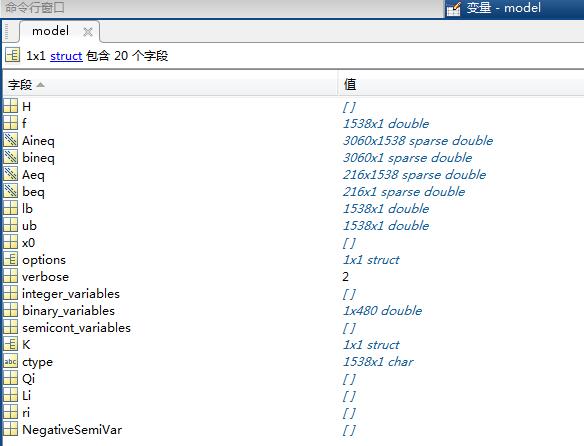This screenshot has width=584, height=446.
Task: Select the ctype field name
Action: click(x=37, y=362)
